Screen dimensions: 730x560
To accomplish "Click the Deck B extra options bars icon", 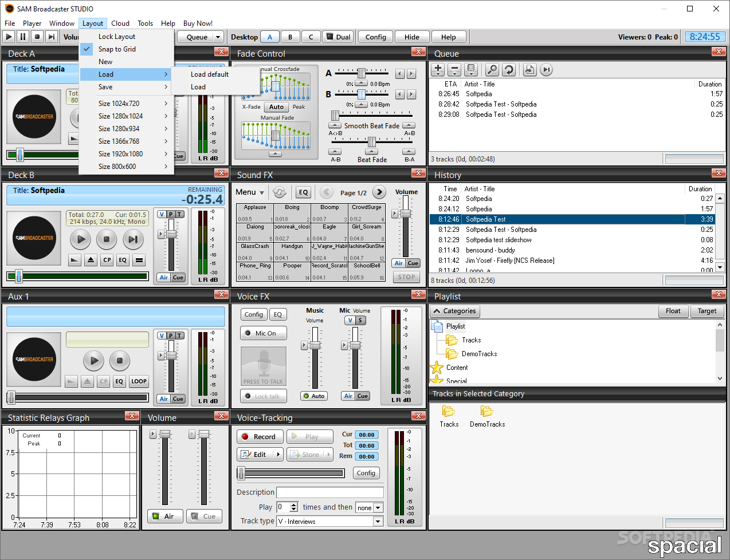I will click(x=139, y=260).
